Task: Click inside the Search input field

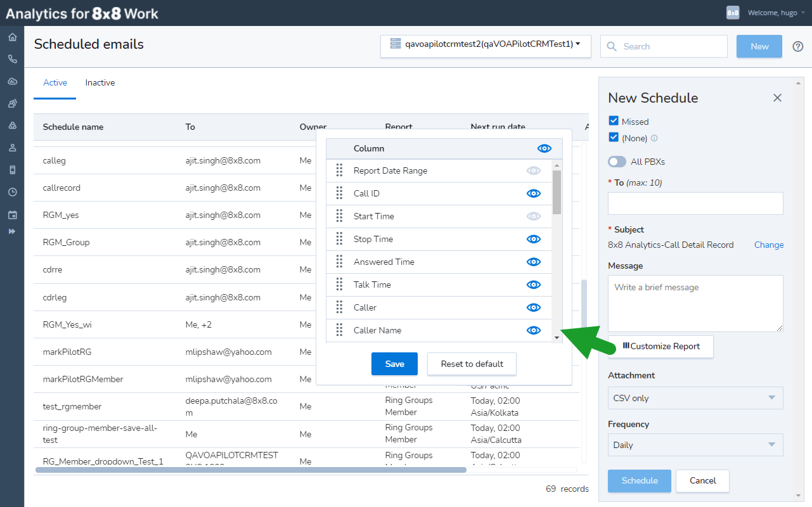Action: (664, 46)
